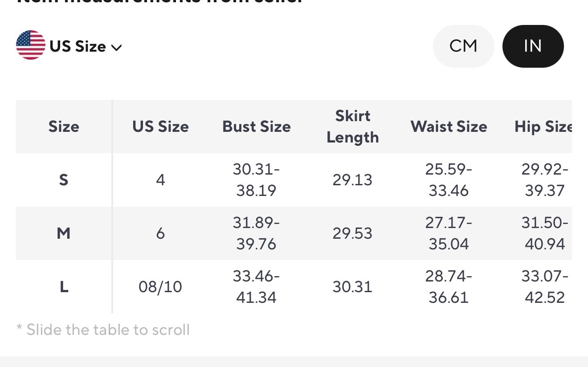Viewport: 588px width, 367px height.
Task: Click the Size column header
Action: [64, 126]
